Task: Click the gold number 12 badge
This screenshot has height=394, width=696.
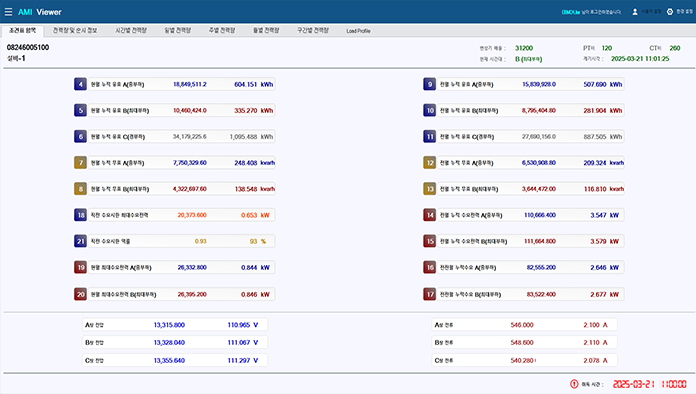Action: 430,163
